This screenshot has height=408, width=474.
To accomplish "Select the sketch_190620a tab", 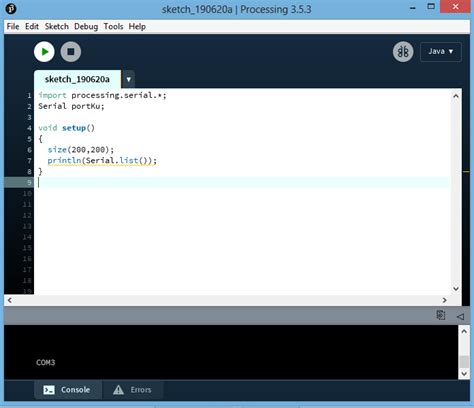I will tap(77, 79).
